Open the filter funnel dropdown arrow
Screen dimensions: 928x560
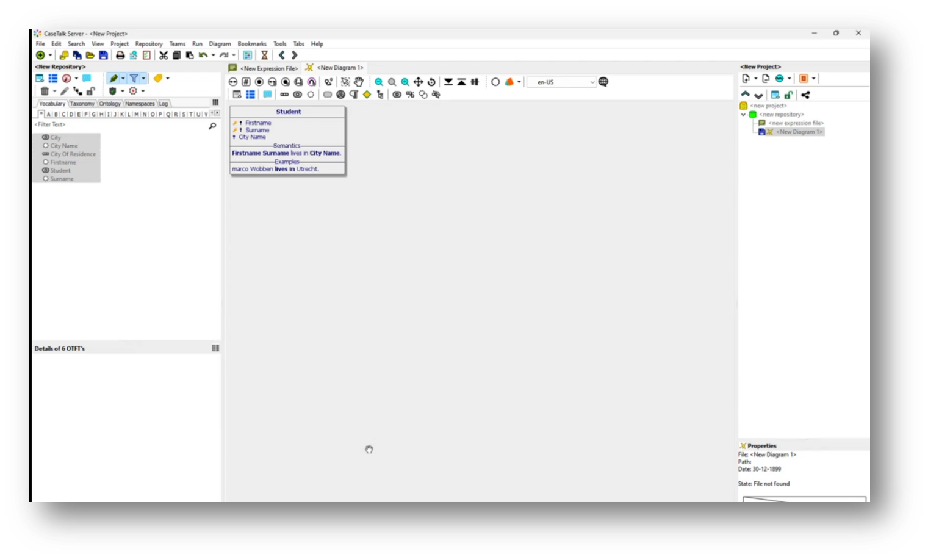tap(143, 78)
